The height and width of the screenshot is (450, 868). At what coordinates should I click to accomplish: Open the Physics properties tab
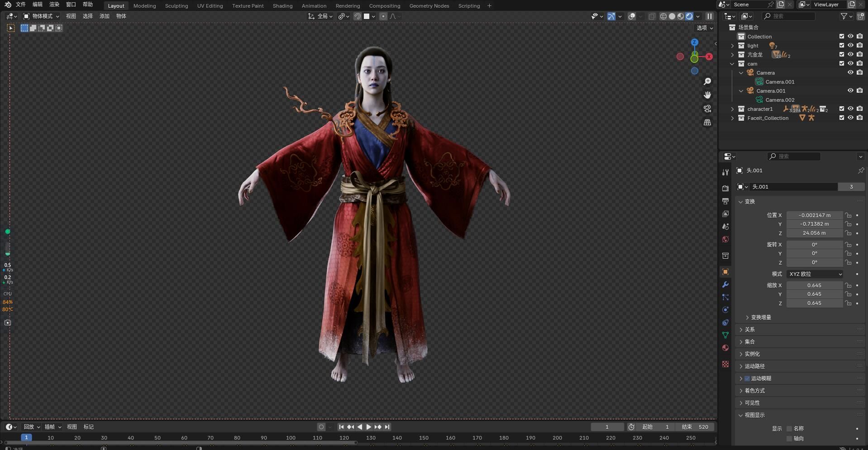click(x=725, y=310)
